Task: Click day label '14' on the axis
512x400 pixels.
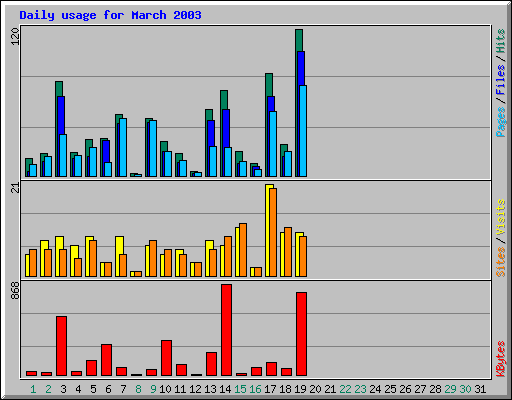Action: coord(225,389)
